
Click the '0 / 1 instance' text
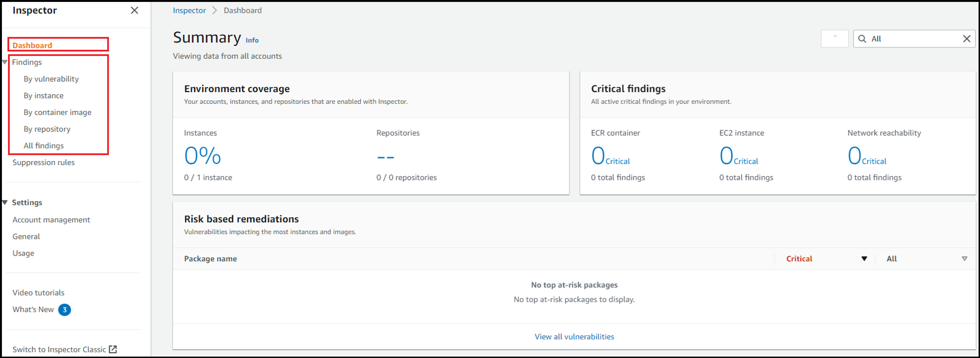(x=208, y=177)
